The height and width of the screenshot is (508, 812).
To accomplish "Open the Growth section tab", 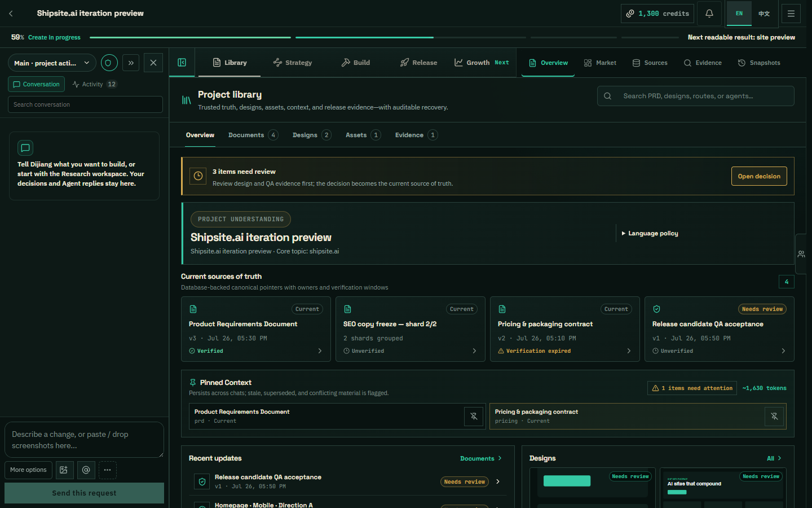I will tap(482, 63).
